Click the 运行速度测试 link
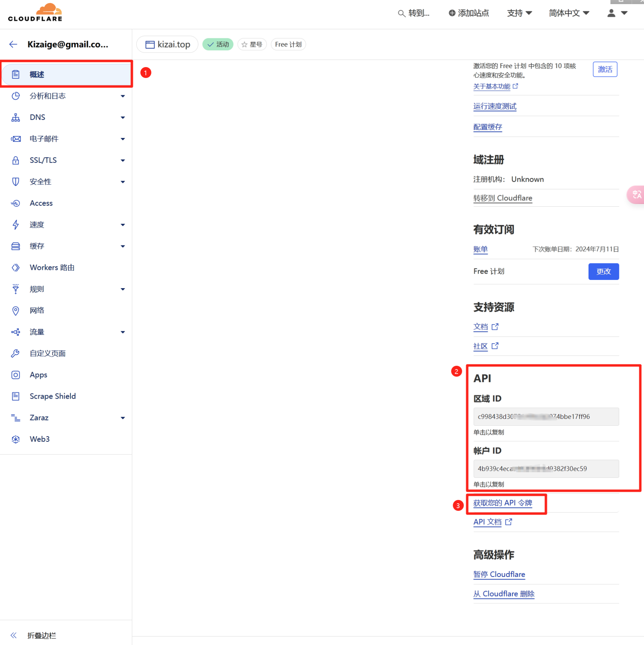 (495, 106)
